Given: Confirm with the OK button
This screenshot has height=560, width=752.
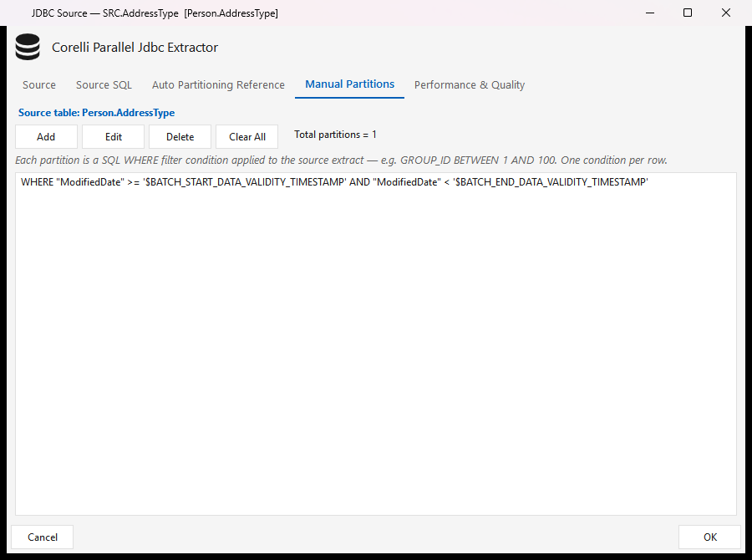Looking at the screenshot, I should (x=709, y=537).
